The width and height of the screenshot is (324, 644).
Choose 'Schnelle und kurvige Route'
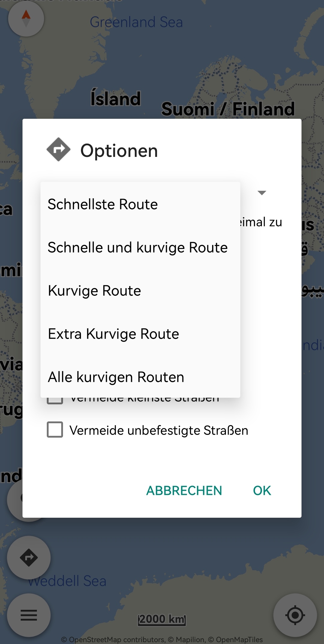pyautogui.click(x=138, y=247)
